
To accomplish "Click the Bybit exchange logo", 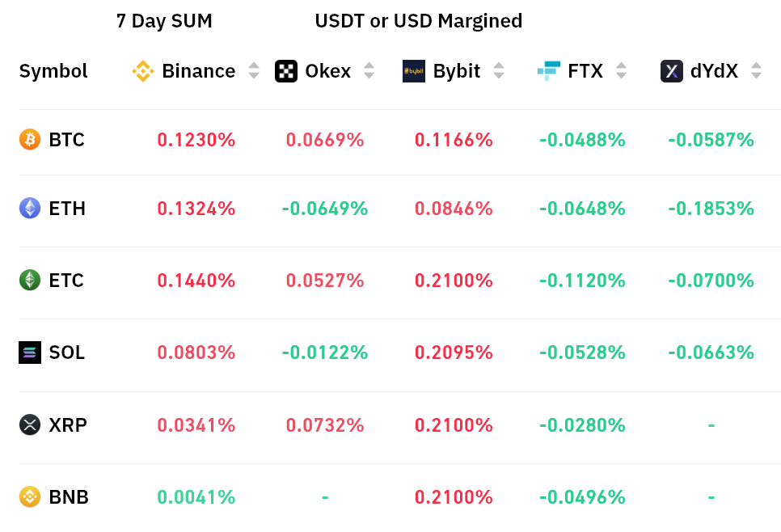I will [414, 71].
